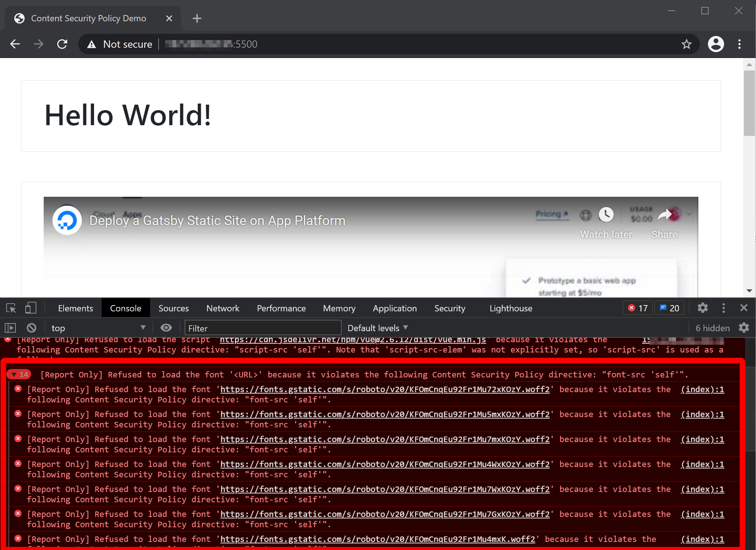Open the Chrome three-dot menu
Viewport: 756px width, 550px height.
pos(739,44)
